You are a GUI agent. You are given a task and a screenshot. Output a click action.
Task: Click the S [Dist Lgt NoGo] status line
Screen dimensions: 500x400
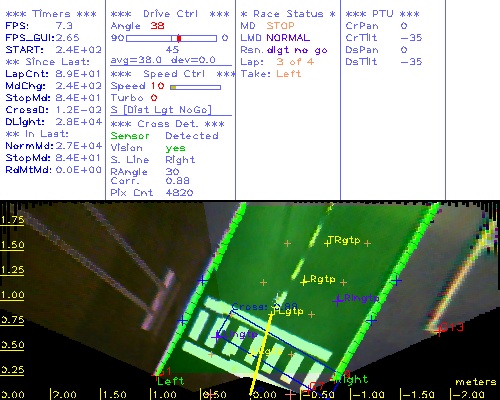pyautogui.click(x=161, y=110)
